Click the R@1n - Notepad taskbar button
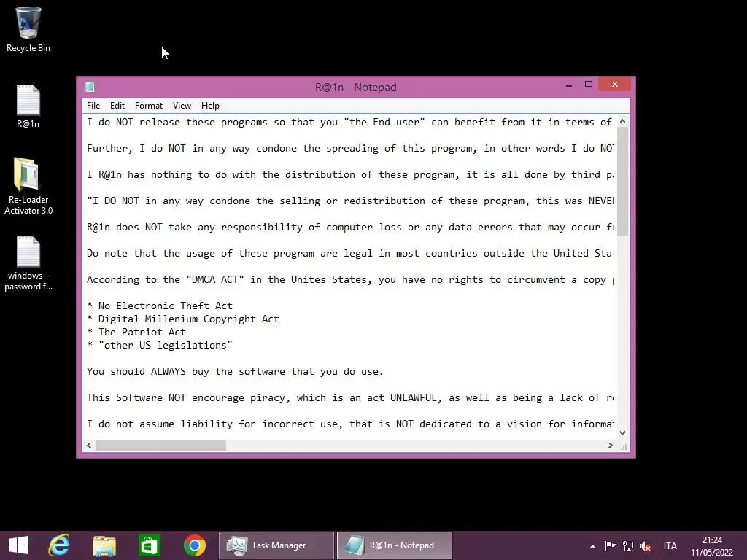This screenshot has height=560, width=747. tap(395, 545)
